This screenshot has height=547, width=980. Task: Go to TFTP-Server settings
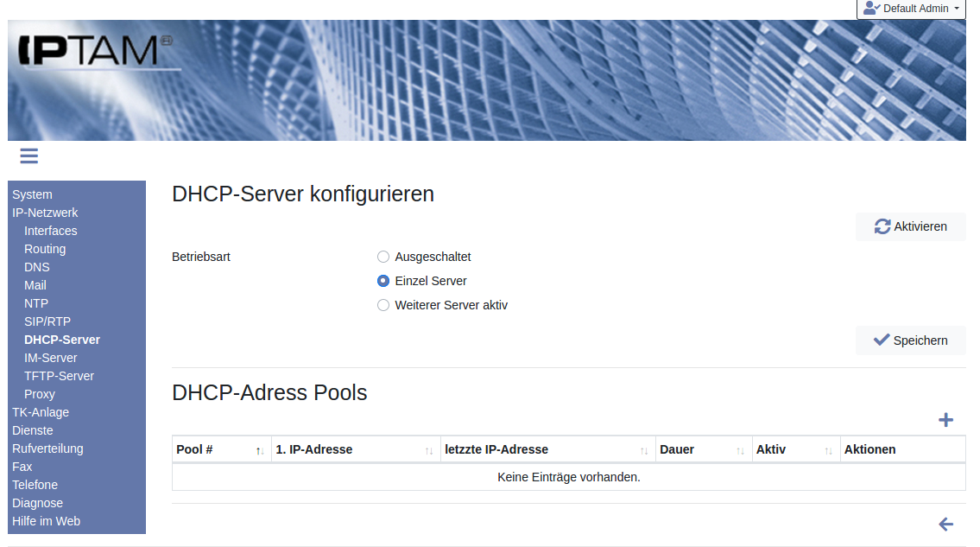click(59, 376)
